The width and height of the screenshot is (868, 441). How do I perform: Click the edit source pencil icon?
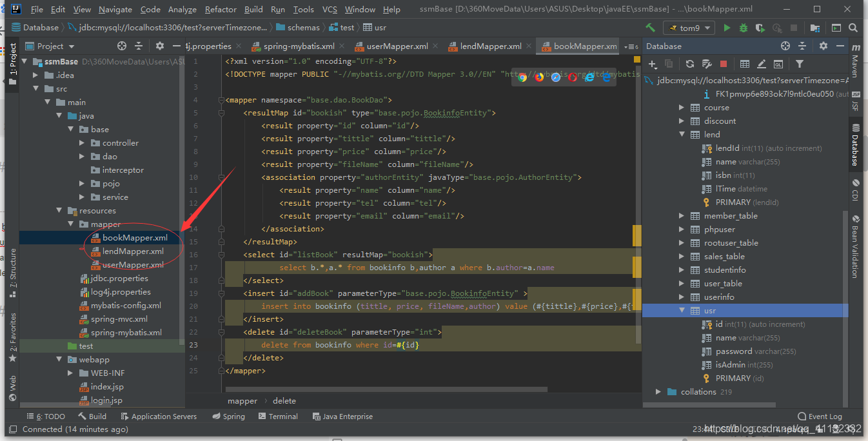(x=762, y=64)
